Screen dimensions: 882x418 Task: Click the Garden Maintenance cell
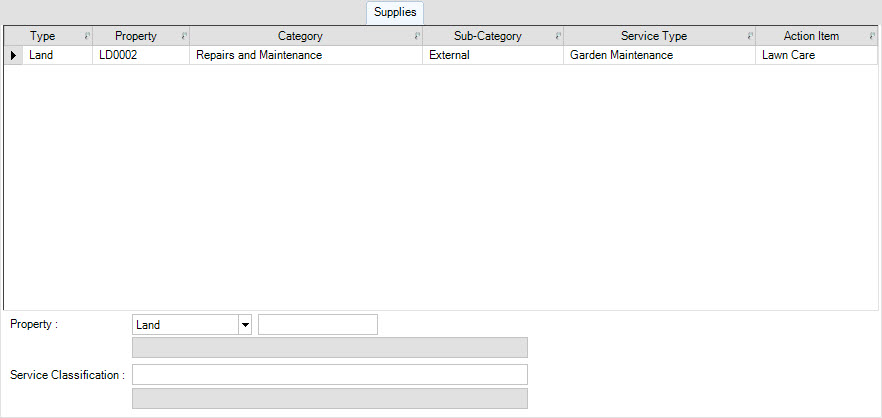[x=659, y=56]
